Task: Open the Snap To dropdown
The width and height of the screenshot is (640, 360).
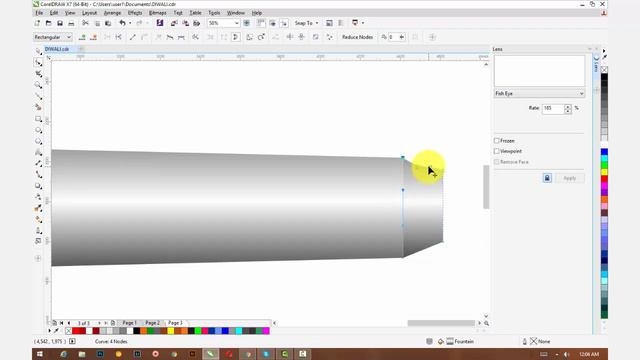Action: (x=307, y=23)
